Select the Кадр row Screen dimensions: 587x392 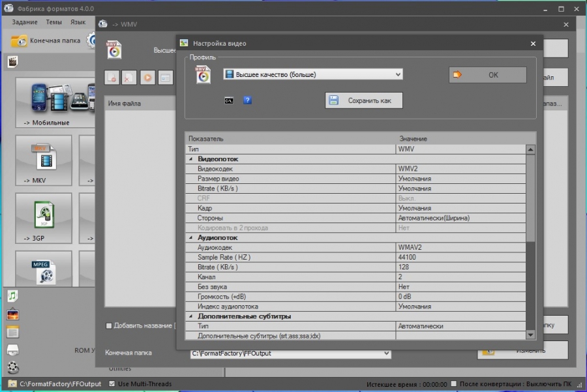355,208
